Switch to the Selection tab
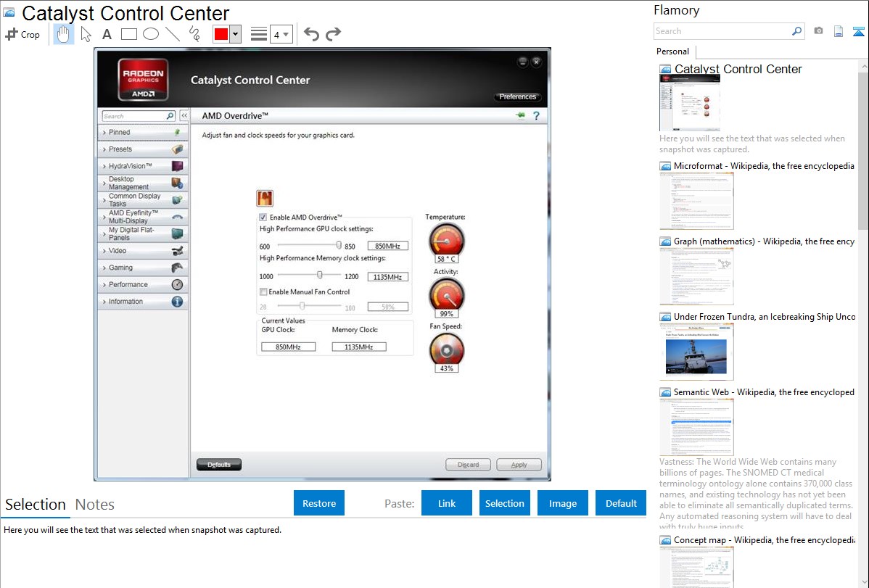Viewport: 869px width, 588px height. 36,505
